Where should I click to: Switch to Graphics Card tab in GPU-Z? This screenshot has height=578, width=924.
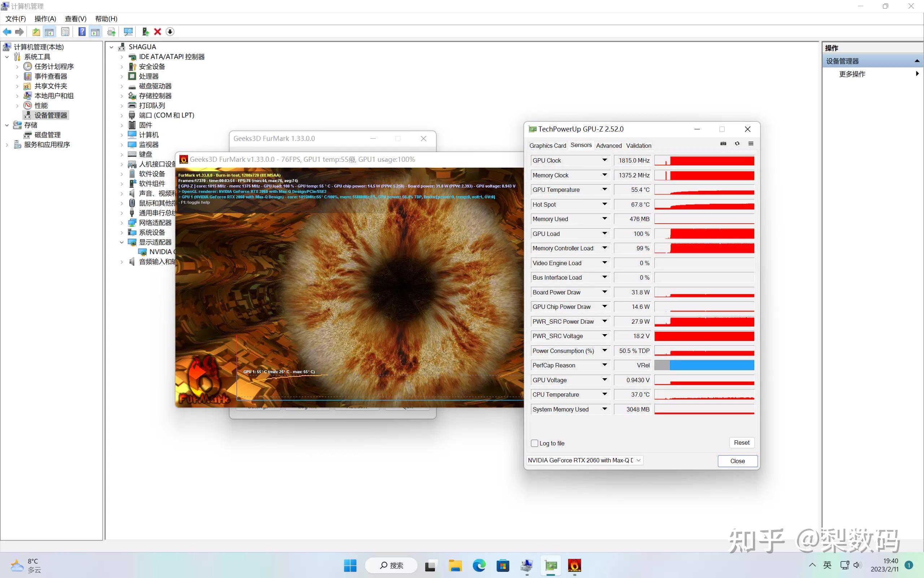(548, 146)
